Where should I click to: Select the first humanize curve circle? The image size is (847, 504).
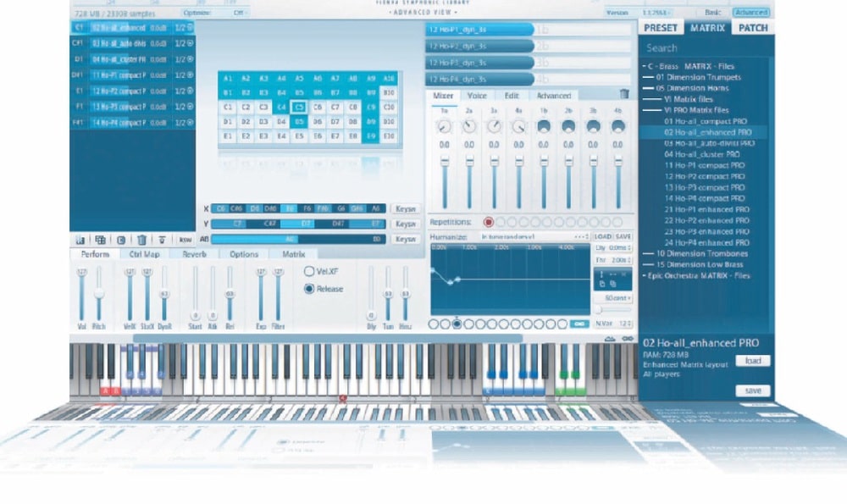pyautogui.click(x=433, y=324)
